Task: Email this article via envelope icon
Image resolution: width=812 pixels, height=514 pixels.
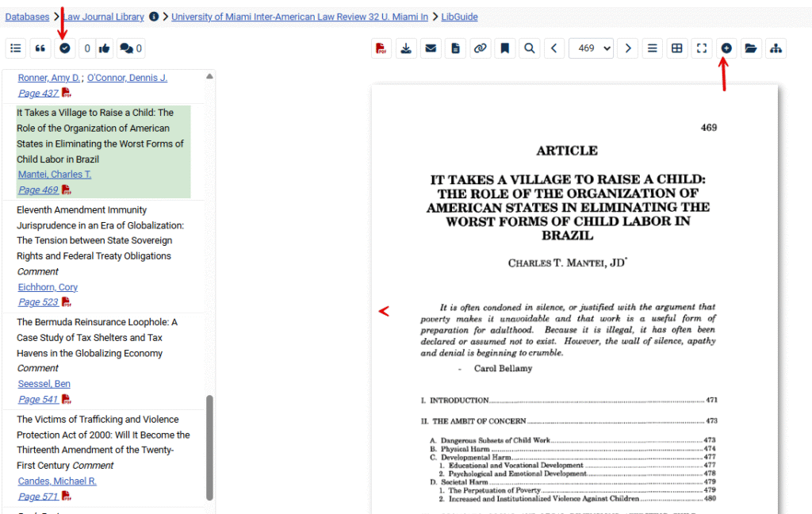Action: pos(431,48)
